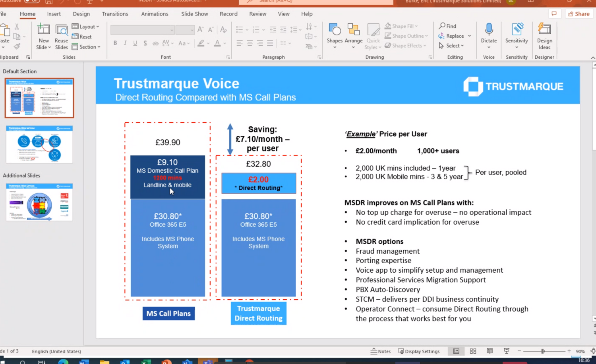
Task: Open Arrange menu
Action: (353, 37)
